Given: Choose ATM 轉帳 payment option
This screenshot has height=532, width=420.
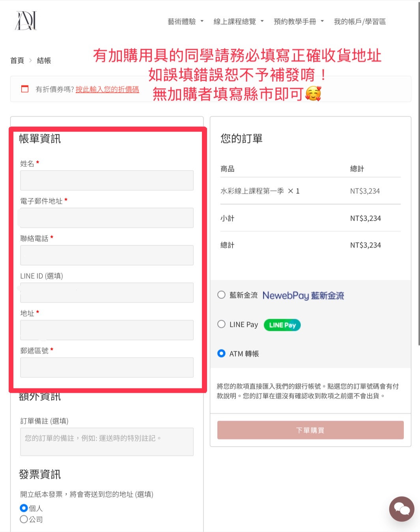Looking at the screenshot, I should pos(221,353).
